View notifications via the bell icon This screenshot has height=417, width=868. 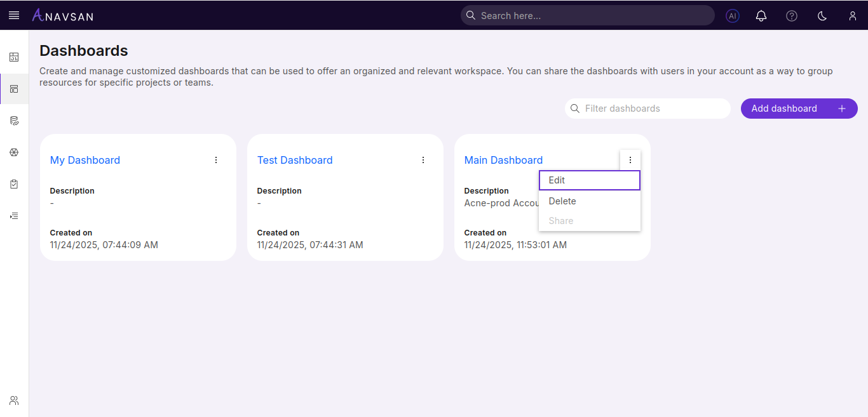761,15
